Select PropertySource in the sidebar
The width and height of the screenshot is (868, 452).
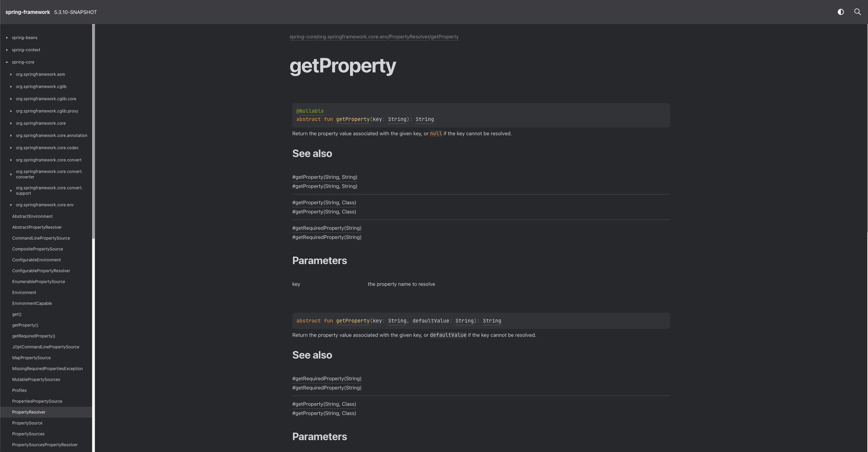tap(27, 423)
